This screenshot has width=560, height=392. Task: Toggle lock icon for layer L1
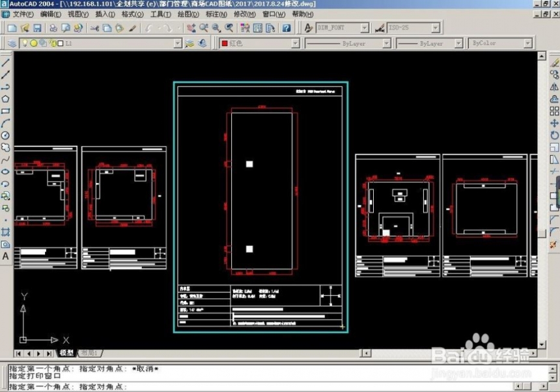point(53,44)
